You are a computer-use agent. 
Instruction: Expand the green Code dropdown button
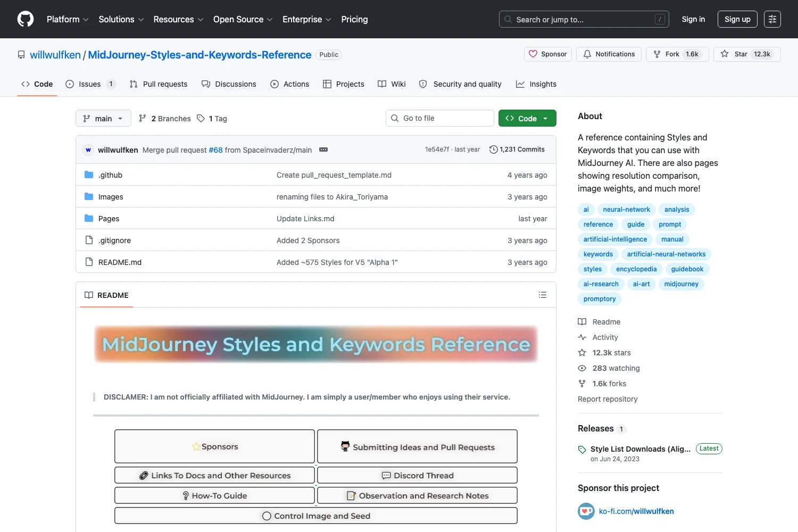pyautogui.click(x=527, y=118)
